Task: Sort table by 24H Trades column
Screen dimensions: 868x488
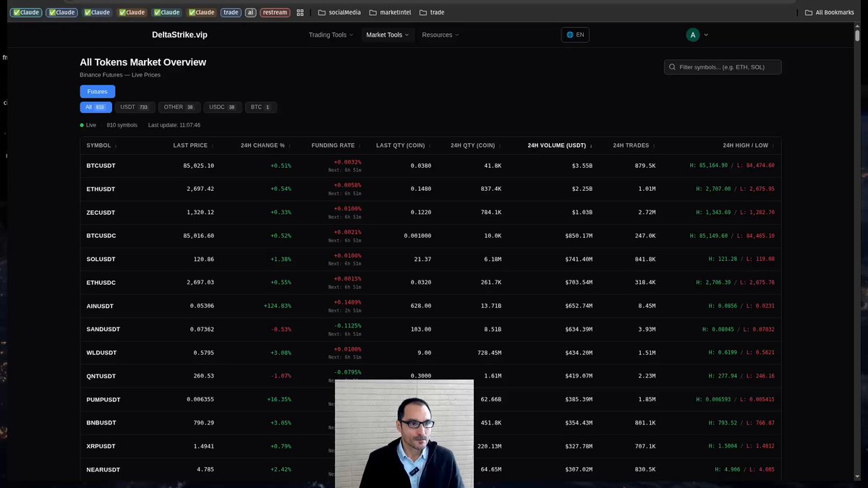Action: (x=634, y=145)
